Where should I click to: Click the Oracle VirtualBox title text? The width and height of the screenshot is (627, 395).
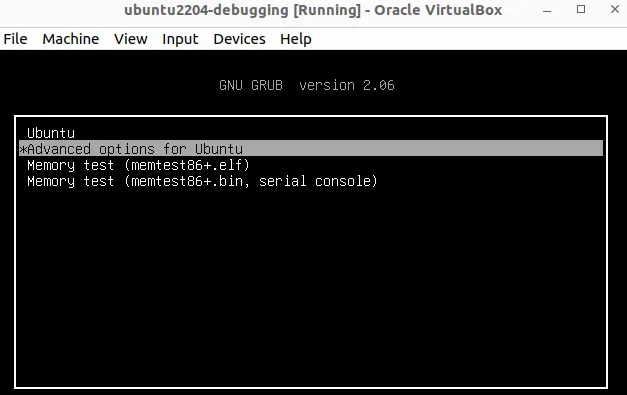pos(438,10)
